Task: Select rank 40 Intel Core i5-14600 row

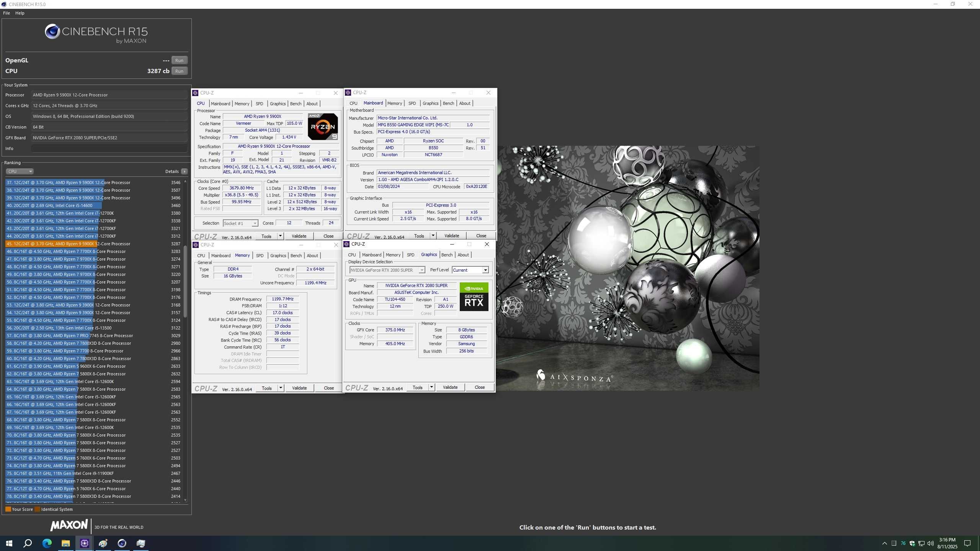Action: [x=93, y=205]
